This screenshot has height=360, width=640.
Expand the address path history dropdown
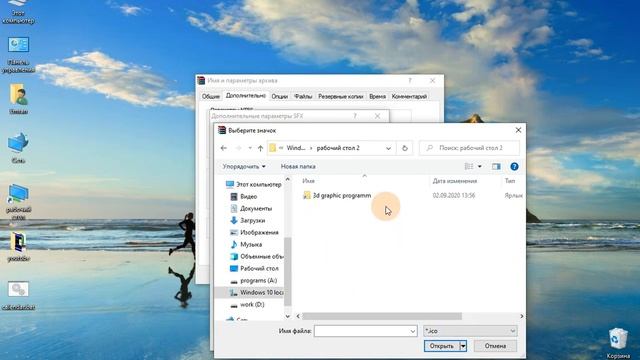click(388, 148)
